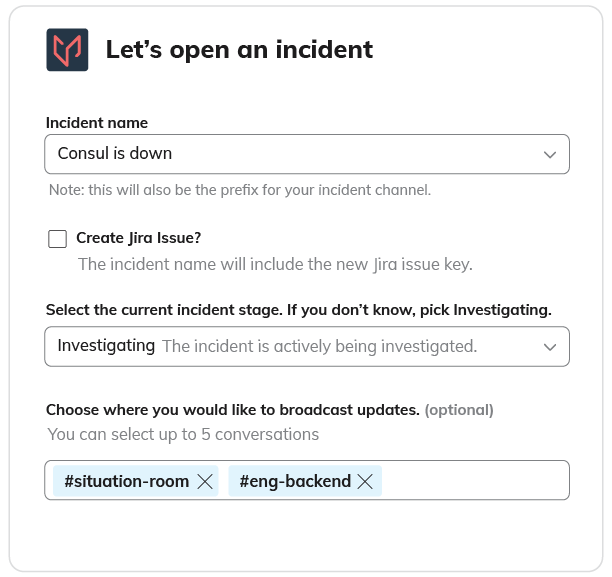Click the 'Let's open an incident' heading

pos(239,49)
